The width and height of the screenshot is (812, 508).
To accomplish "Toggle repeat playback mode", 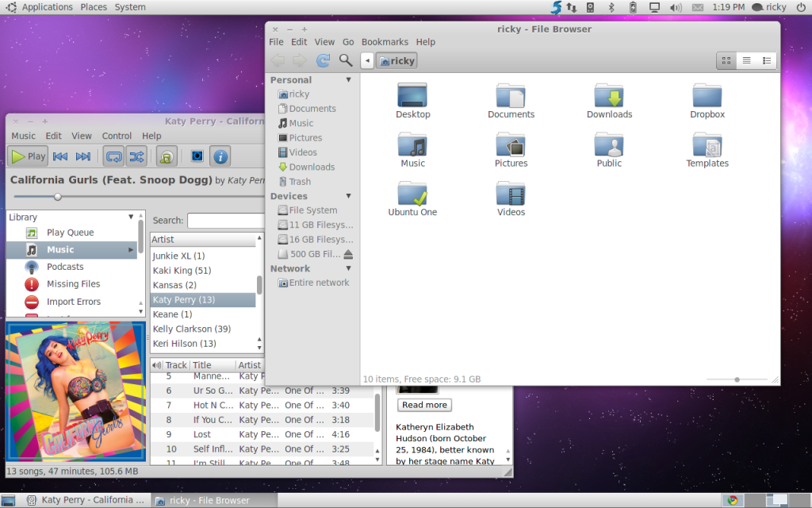I will coord(113,156).
